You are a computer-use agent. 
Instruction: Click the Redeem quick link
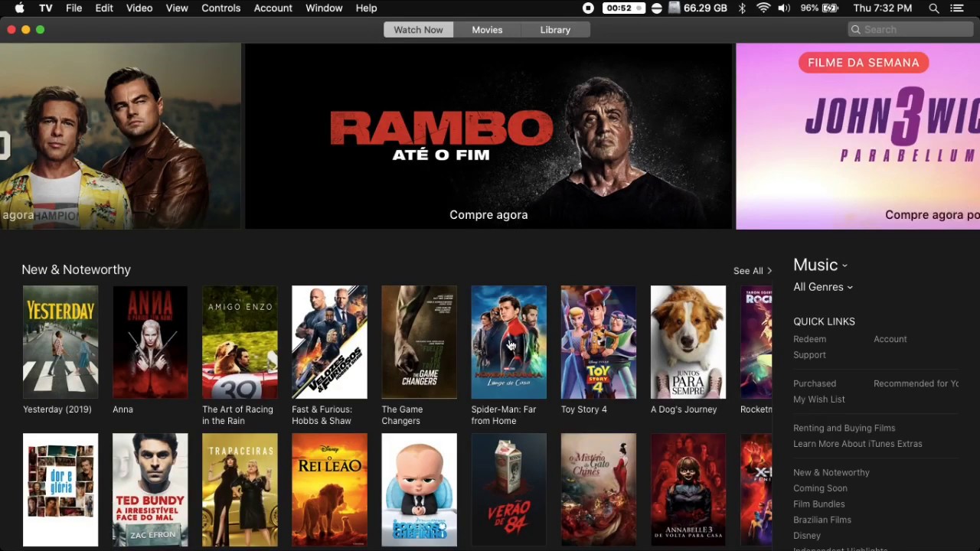point(809,339)
